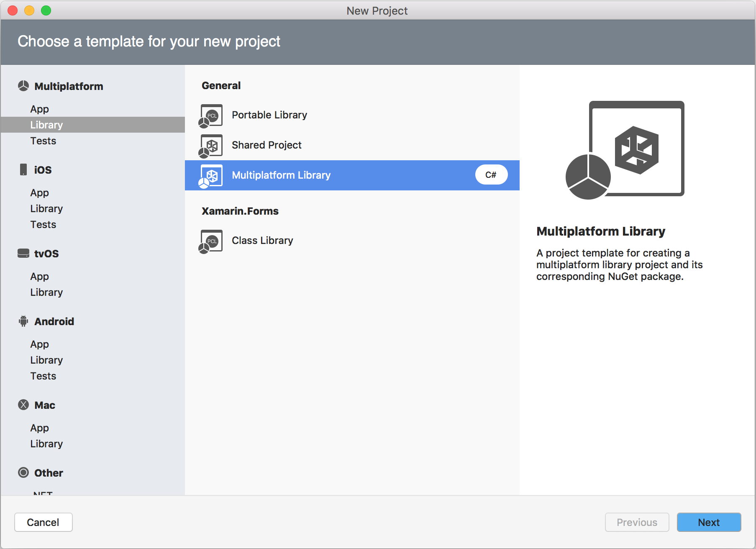756x549 pixels.
Task: Click the iOS section header
Action: (43, 170)
